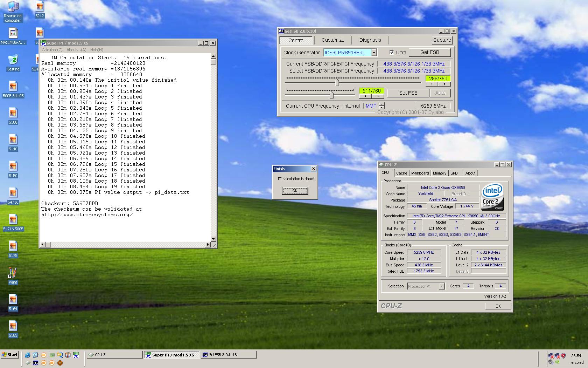Screen dimensions: 588x368
Task: Click the MMT frequency mode spinner
Action: pyautogui.click(x=382, y=106)
